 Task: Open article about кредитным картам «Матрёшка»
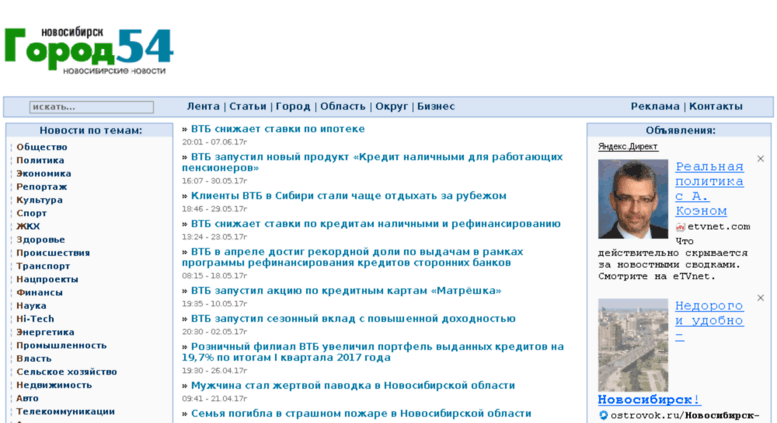(346, 291)
